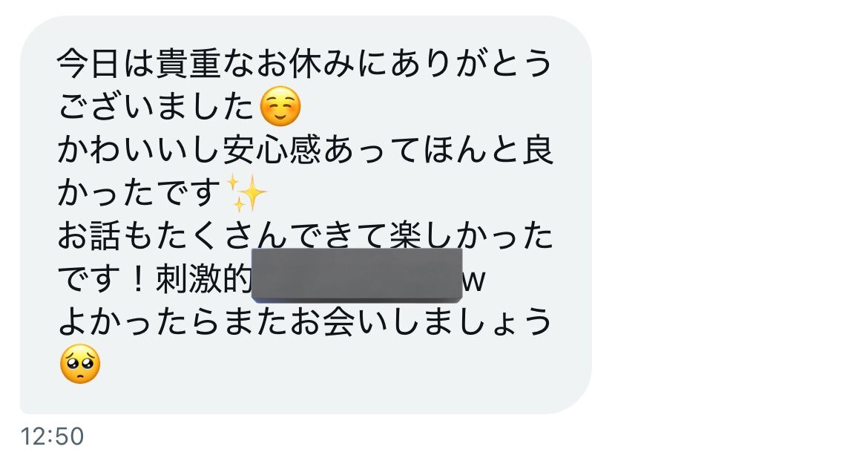Click the sparkles emoji after かったです
Viewport: 868px width, 458px height.
click(246, 193)
